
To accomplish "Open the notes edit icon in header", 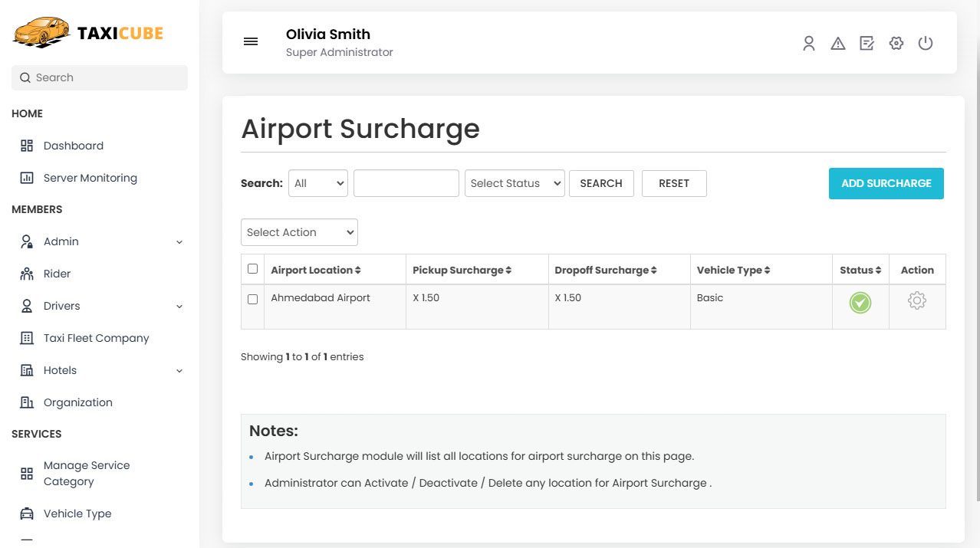I will 867,44.
